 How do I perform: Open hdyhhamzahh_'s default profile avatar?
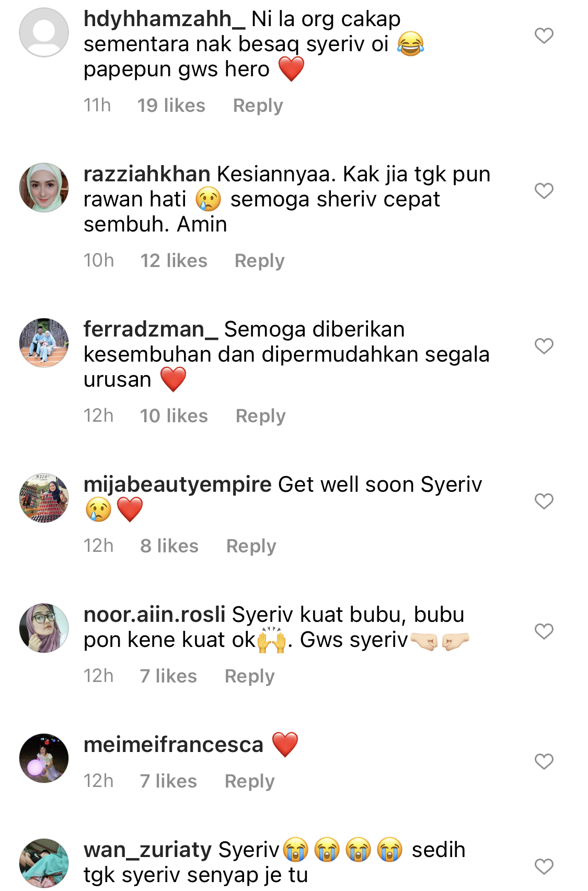click(44, 32)
